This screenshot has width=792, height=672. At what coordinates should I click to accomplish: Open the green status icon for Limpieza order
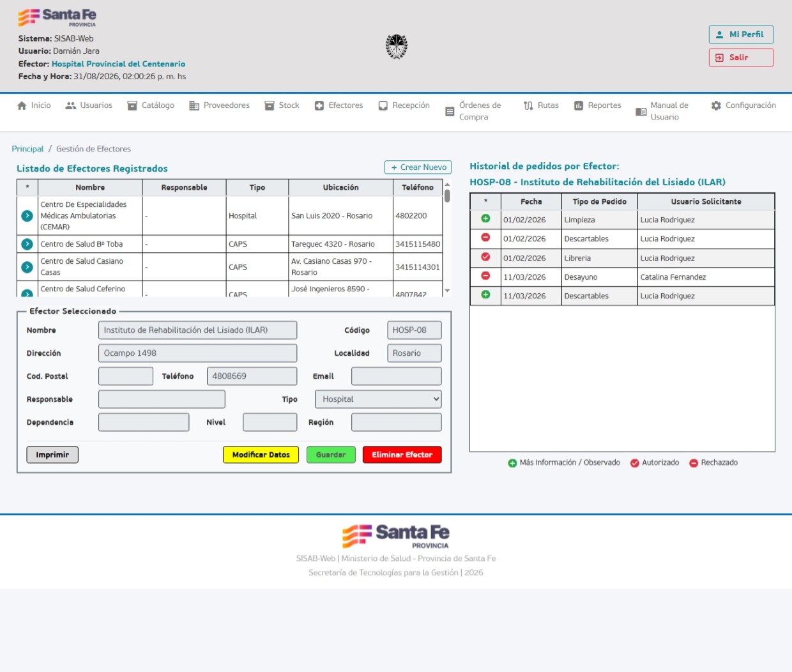pyautogui.click(x=485, y=219)
